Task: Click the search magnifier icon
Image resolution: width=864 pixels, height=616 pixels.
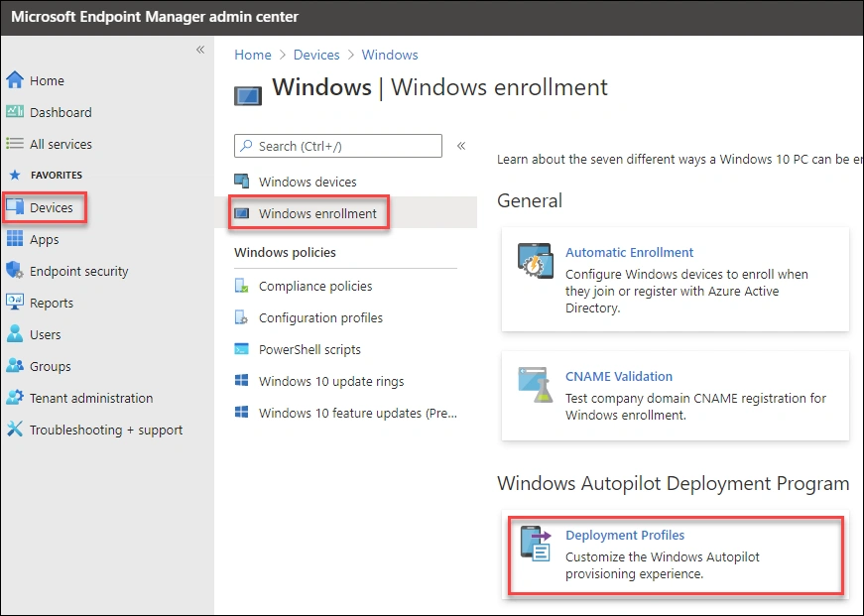Action: 247,146
